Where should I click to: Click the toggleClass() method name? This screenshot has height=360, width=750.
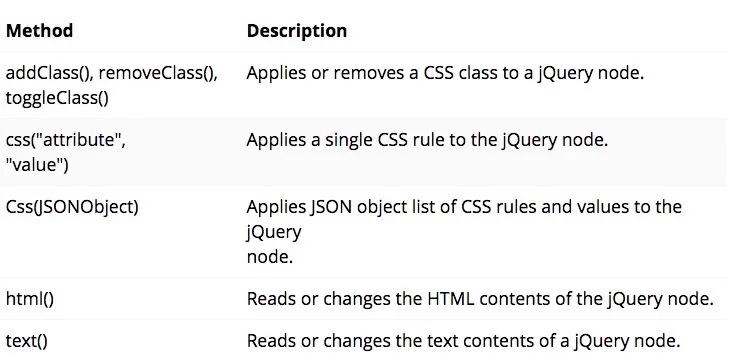pyautogui.click(x=57, y=98)
